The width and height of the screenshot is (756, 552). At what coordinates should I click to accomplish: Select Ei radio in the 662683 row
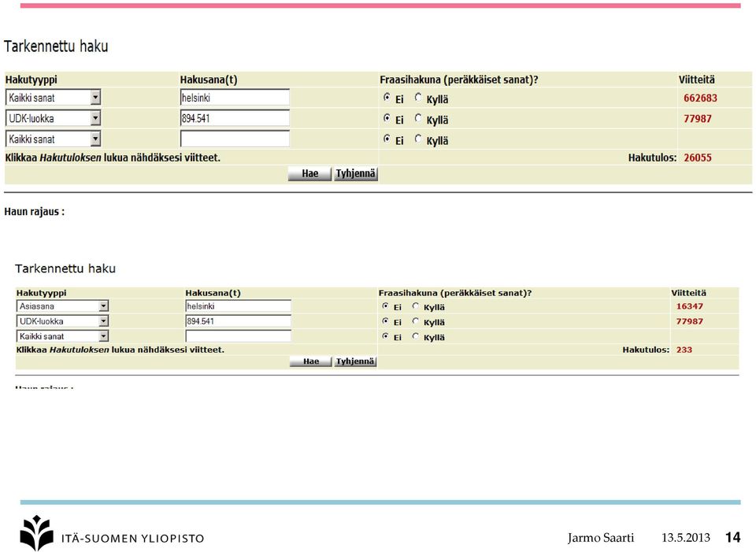point(387,98)
